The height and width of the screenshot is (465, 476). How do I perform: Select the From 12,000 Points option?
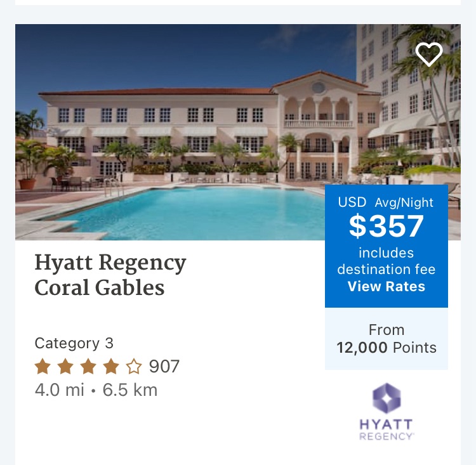[387, 339]
